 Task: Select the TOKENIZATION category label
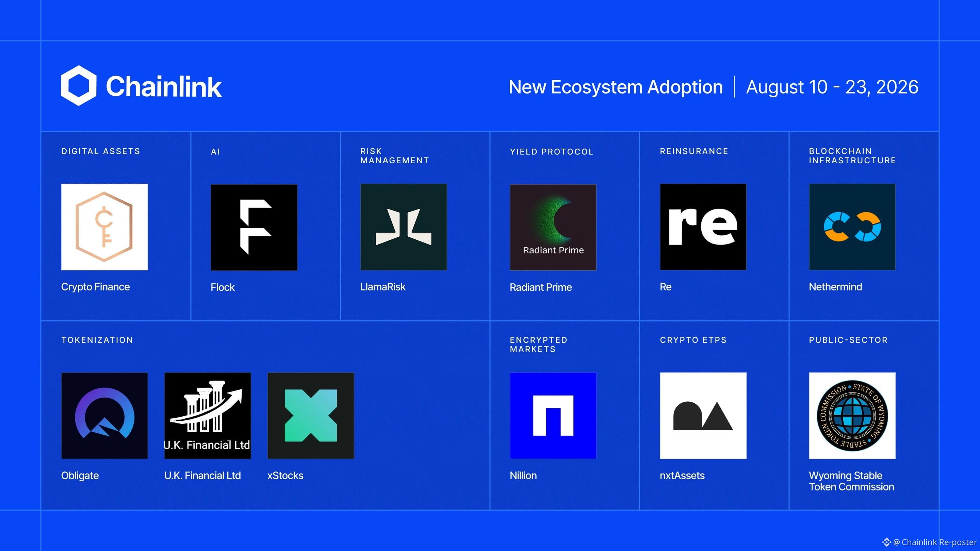97,340
